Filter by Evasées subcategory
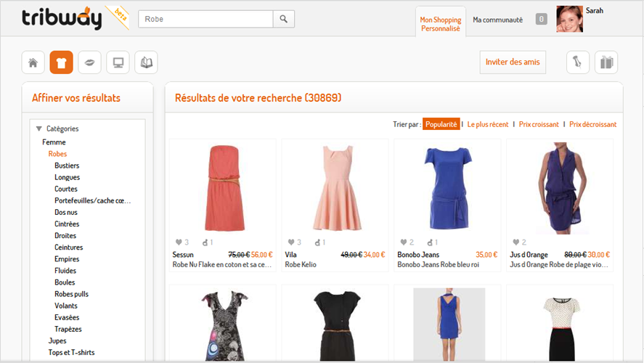 (x=67, y=317)
